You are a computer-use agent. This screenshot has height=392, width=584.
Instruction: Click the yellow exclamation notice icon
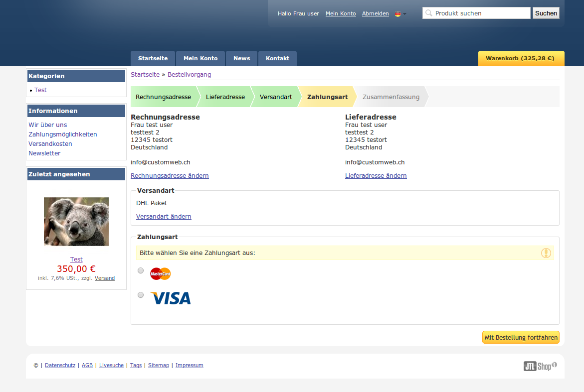546,253
